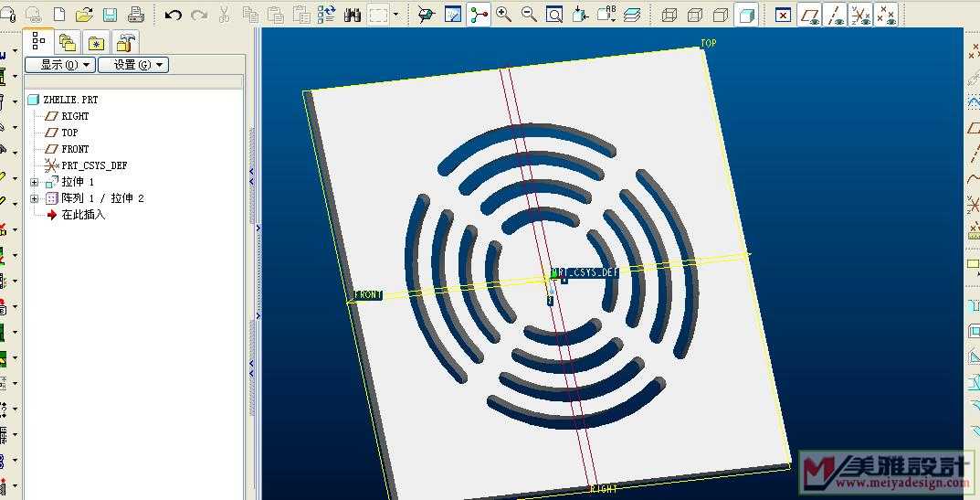Switch to the Favorites folder tab

click(x=96, y=42)
